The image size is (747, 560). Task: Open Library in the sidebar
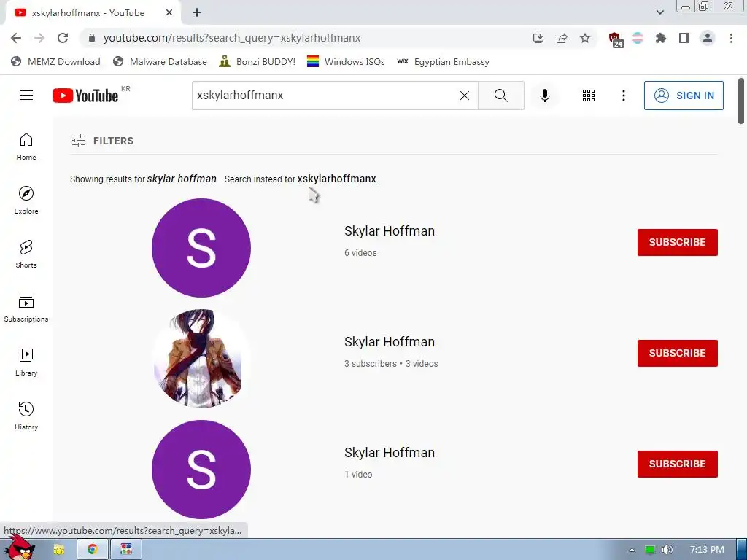coord(26,362)
